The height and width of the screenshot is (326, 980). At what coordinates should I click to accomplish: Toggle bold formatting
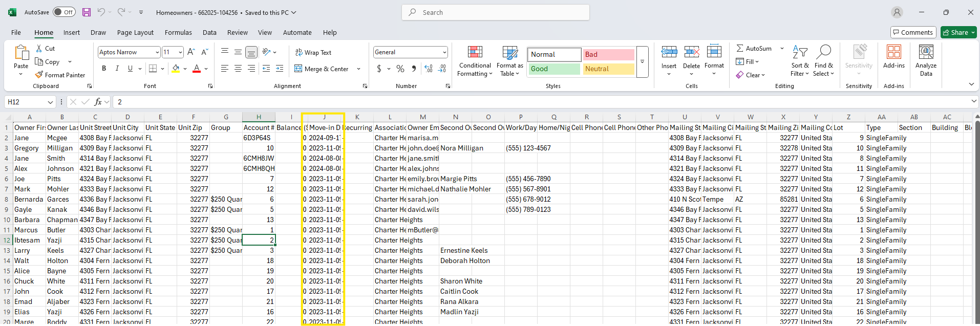[x=104, y=69]
